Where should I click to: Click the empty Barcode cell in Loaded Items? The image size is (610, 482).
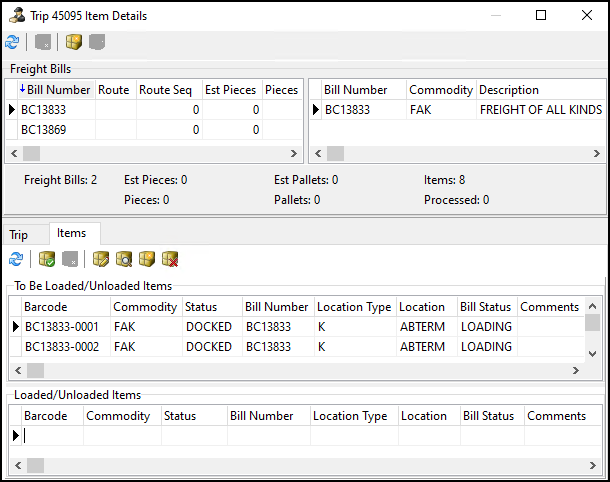50,435
